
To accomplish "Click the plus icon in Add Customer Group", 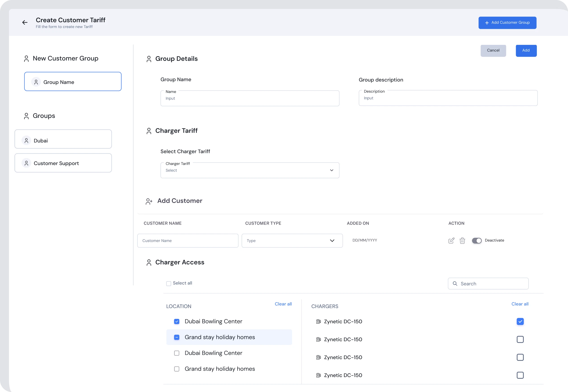I will click(487, 23).
